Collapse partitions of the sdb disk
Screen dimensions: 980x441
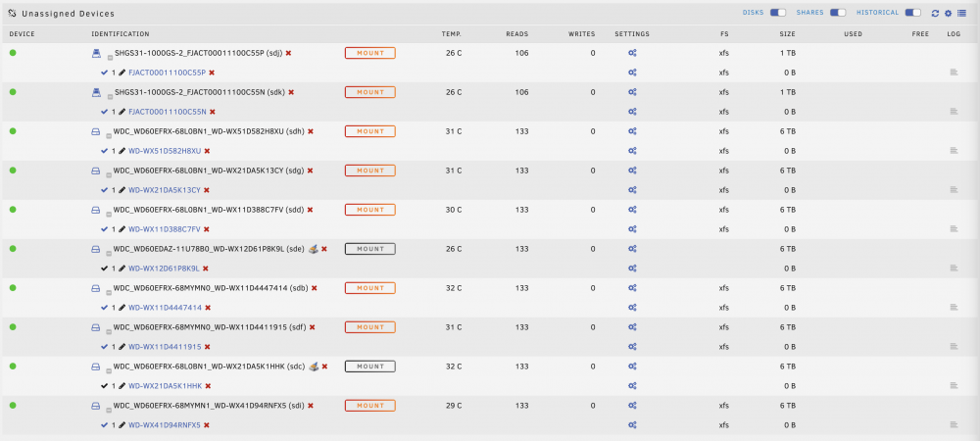tap(110, 292)
